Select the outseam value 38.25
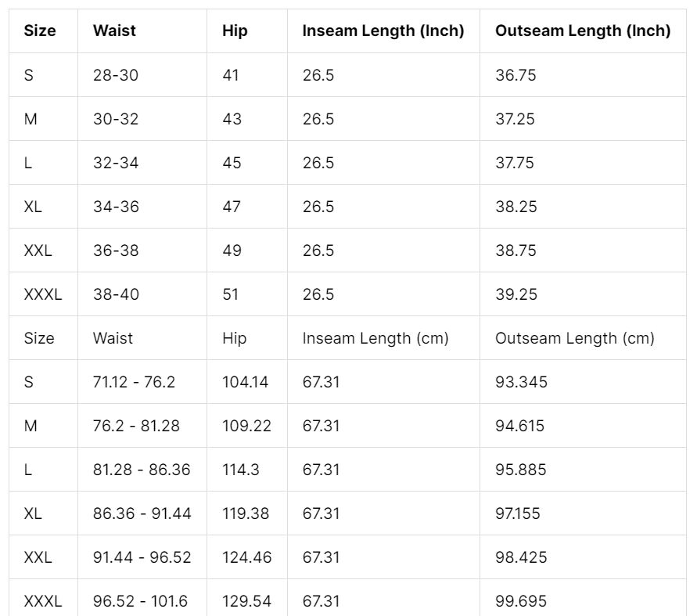This screenshot has width=697, height=616. [516, 207]
